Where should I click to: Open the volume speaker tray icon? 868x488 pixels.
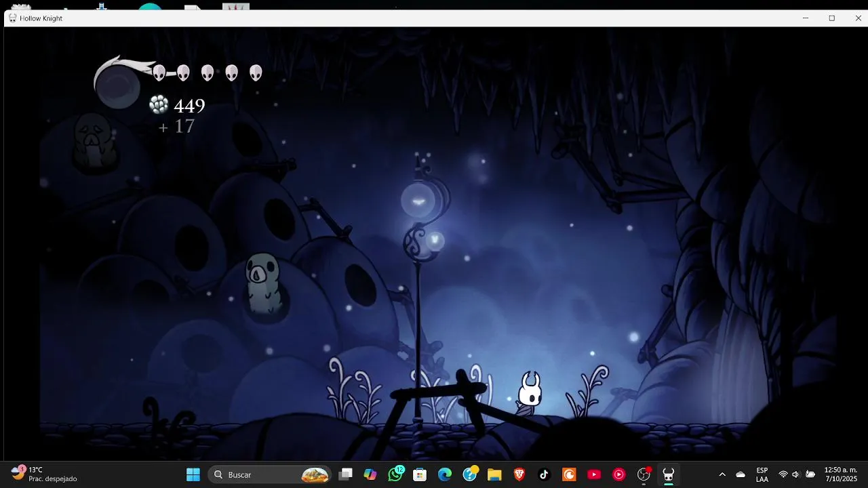coord(796,474)
